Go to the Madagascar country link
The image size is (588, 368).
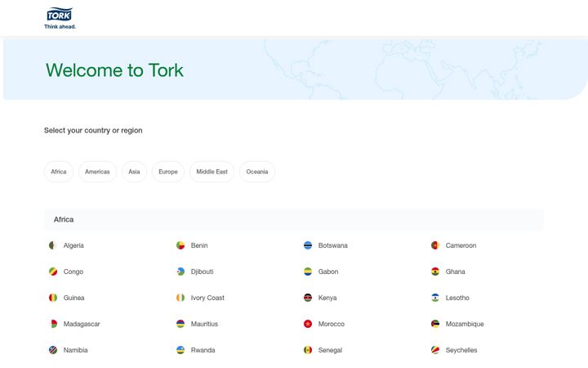pyautogui.click(x=82, y=324)
